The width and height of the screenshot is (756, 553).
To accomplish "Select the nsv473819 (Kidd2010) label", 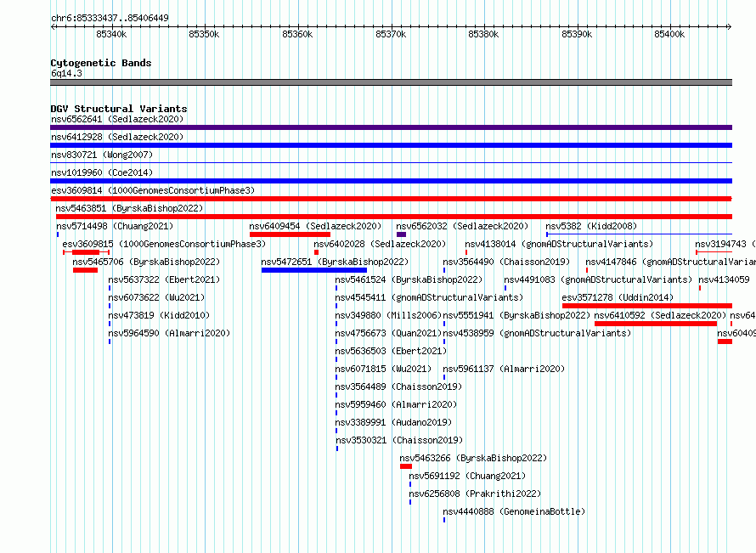I will point(159,315).
